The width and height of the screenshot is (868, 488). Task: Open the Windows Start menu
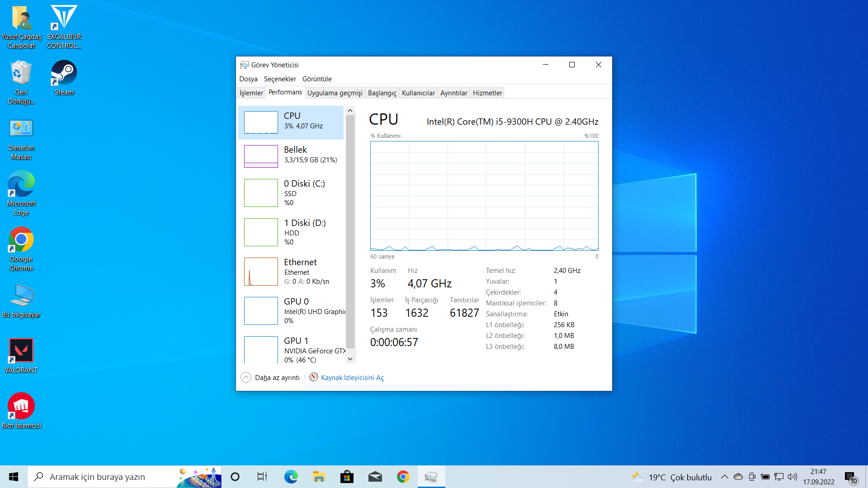[14, 477]
